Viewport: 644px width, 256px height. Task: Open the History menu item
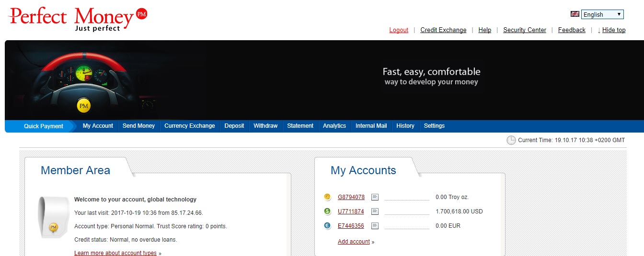pyautogui.click(x=405, y=126)
